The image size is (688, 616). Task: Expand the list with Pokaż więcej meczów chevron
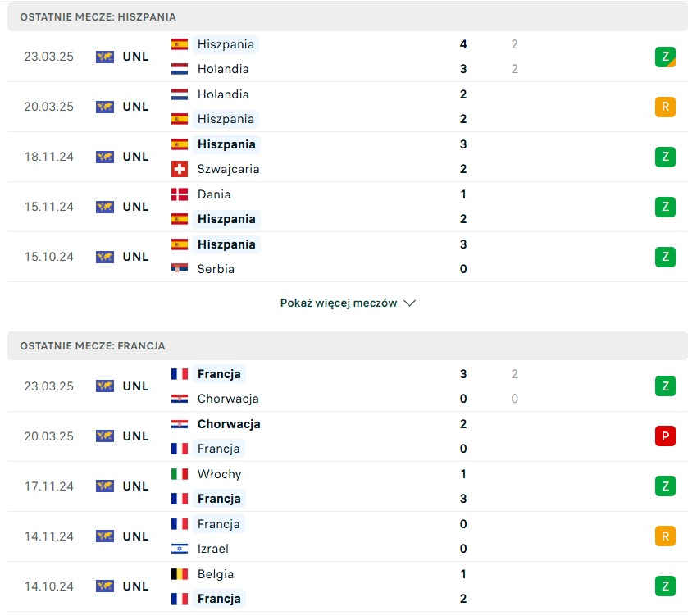(410, 303)
